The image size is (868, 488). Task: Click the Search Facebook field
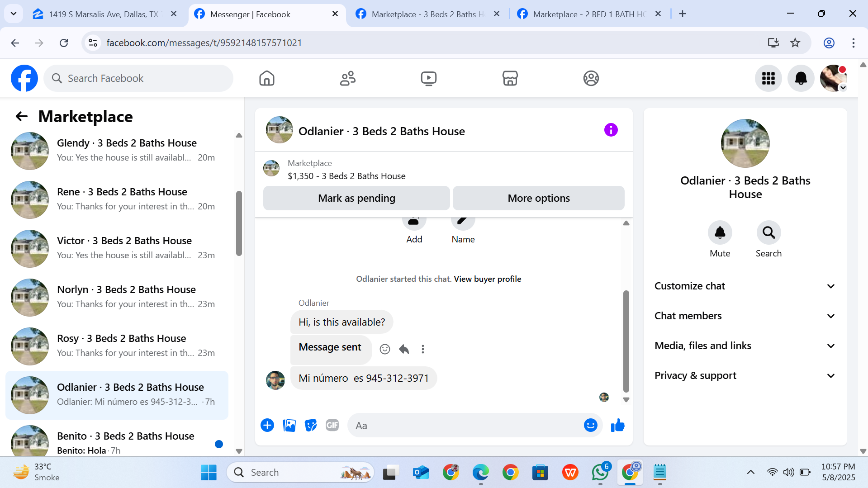(138, 78)
